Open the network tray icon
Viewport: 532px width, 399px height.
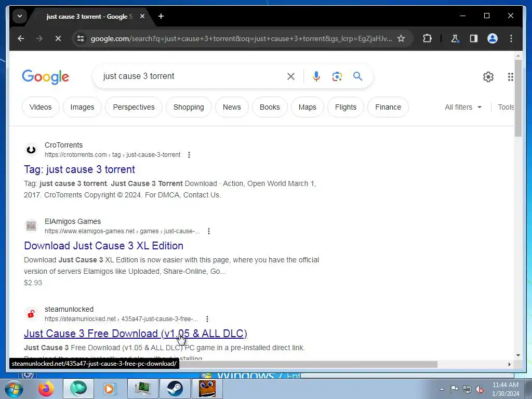(x=467, y=389)
